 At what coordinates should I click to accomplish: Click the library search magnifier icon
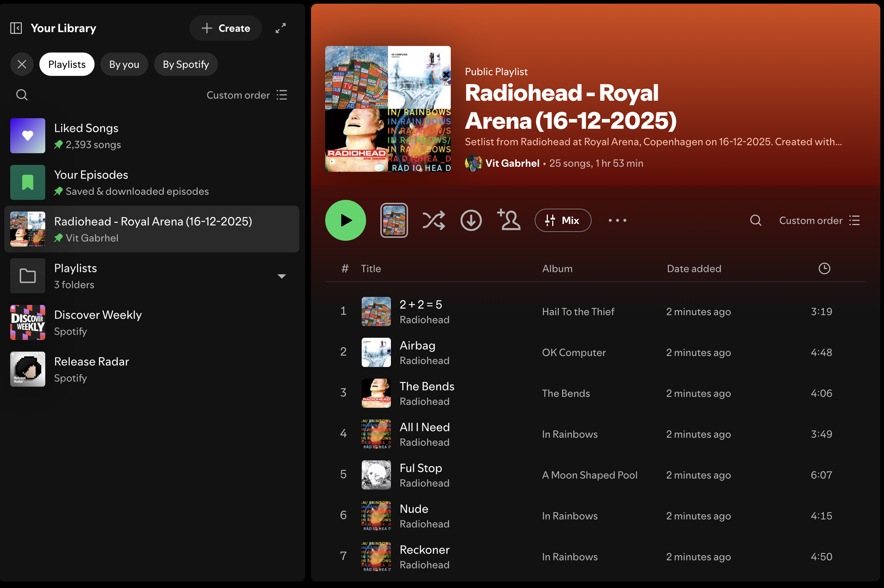(22, 95)
